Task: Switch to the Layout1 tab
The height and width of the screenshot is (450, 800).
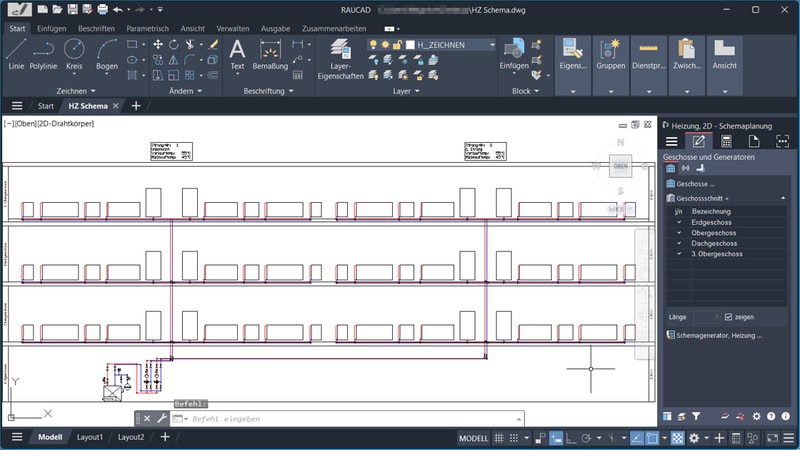Action: [x=90, y=438]
